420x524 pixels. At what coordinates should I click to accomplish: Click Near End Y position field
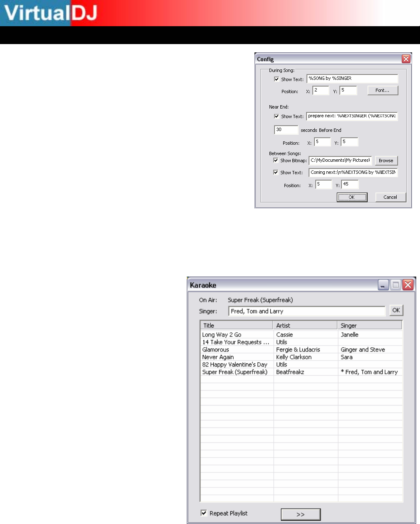pyautogui.click(x=349, y=142)
